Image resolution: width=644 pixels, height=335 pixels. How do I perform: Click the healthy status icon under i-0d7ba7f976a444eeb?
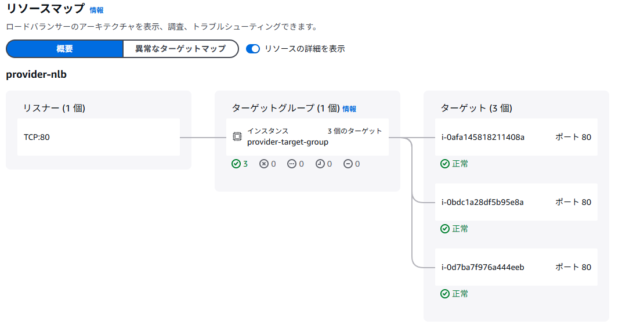click(x=445, y=294)
